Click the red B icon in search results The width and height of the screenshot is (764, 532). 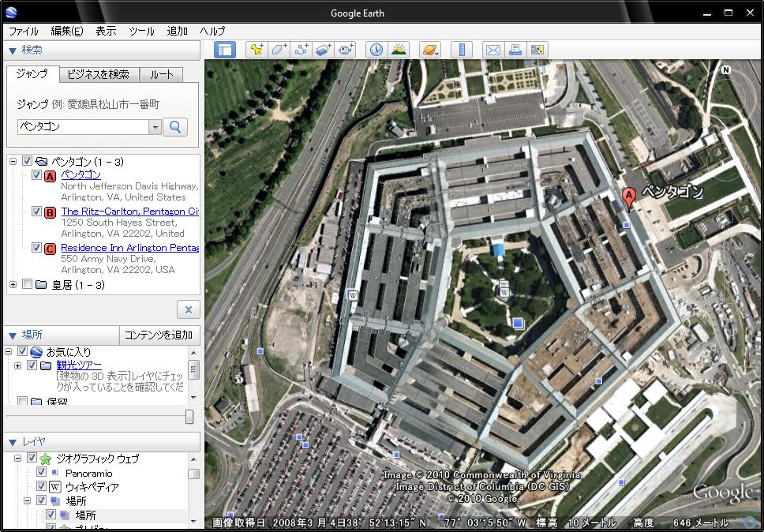(x=50, y=212)
